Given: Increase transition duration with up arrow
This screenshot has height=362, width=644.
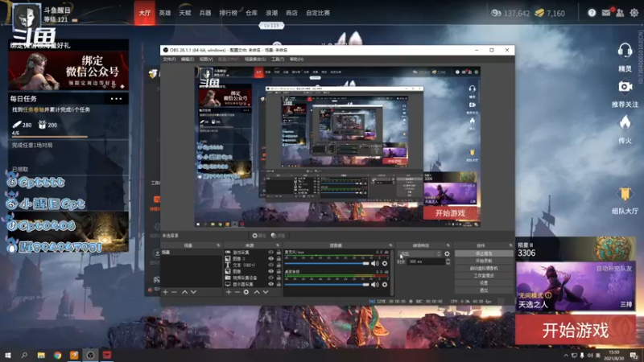Looking at the screenshot, I should (448, 260).
